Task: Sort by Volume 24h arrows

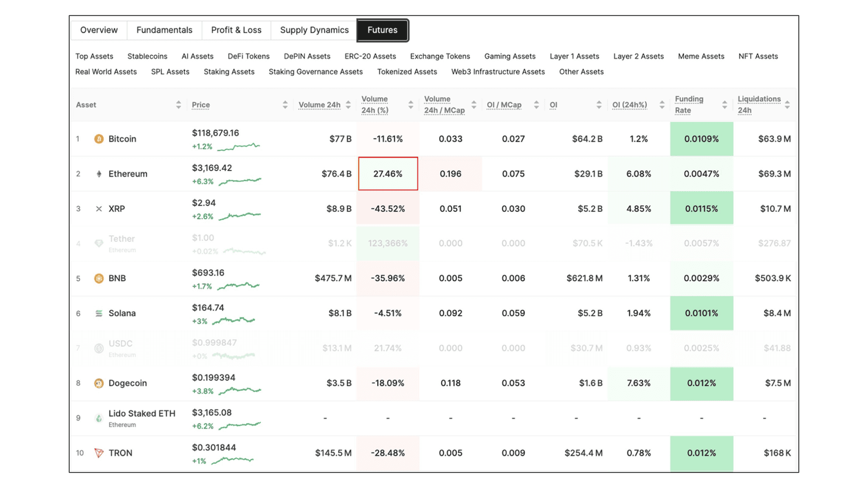Action: pyautogui.click(x=348, y=105)
